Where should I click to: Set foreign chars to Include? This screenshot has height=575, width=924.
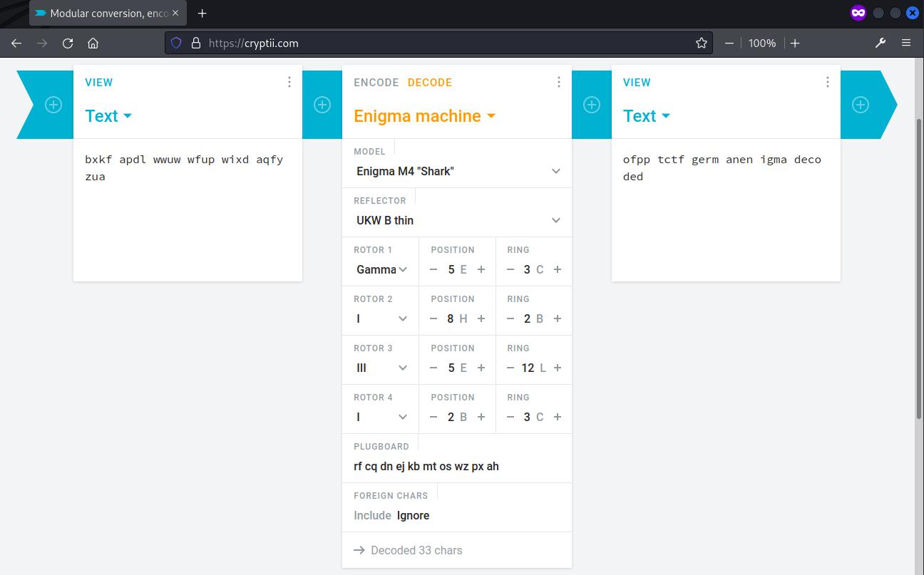(x=372, y=515)
